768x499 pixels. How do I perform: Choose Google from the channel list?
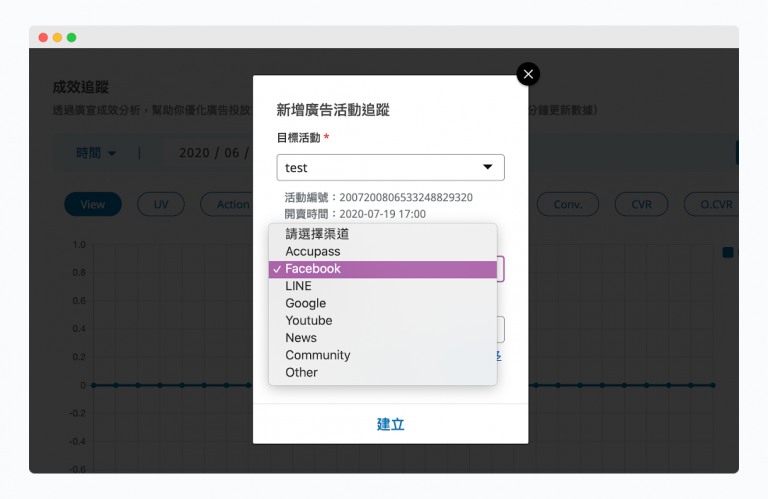coord(383,303)
